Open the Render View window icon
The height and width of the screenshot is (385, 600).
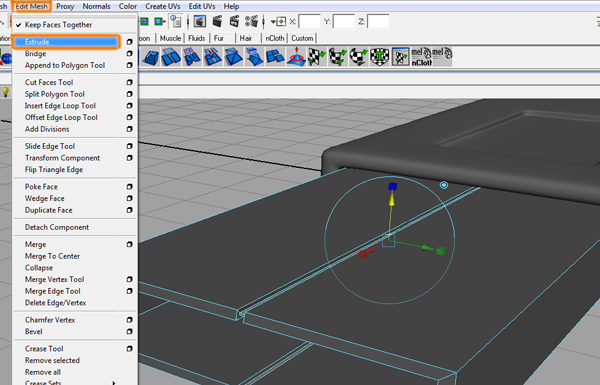[x=200, y=22]
